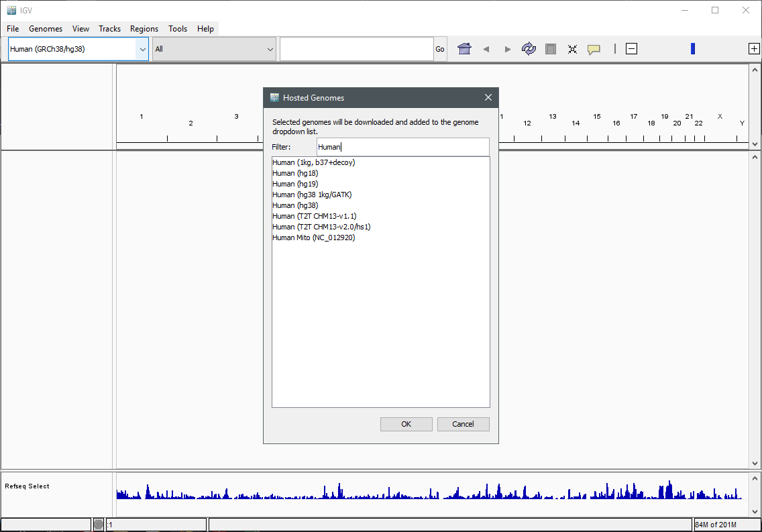Click Cancel in Hosted Genomes dialog
The width and height of the screenshot is (762, 532).
pyautogui.click(x=463, y=424)
